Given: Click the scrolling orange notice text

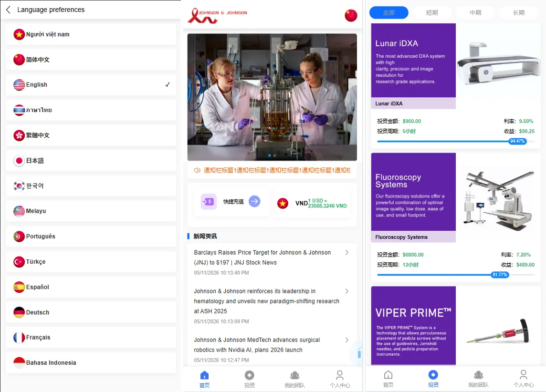Looking at the screenshot, I should (x=277, y=170).
